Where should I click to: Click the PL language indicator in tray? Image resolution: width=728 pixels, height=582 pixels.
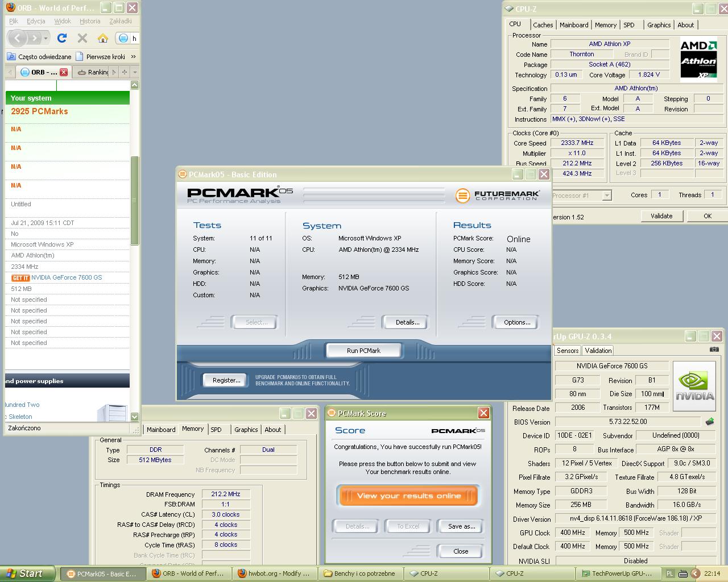click(669, 574)
